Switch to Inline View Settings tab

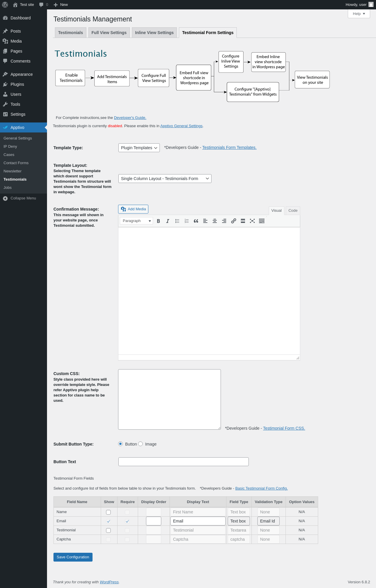154,33
